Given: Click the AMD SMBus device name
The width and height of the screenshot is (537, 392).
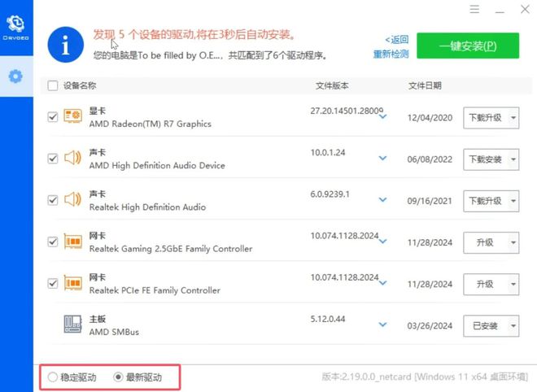Looking at the screenshot, I should point(114,332).
